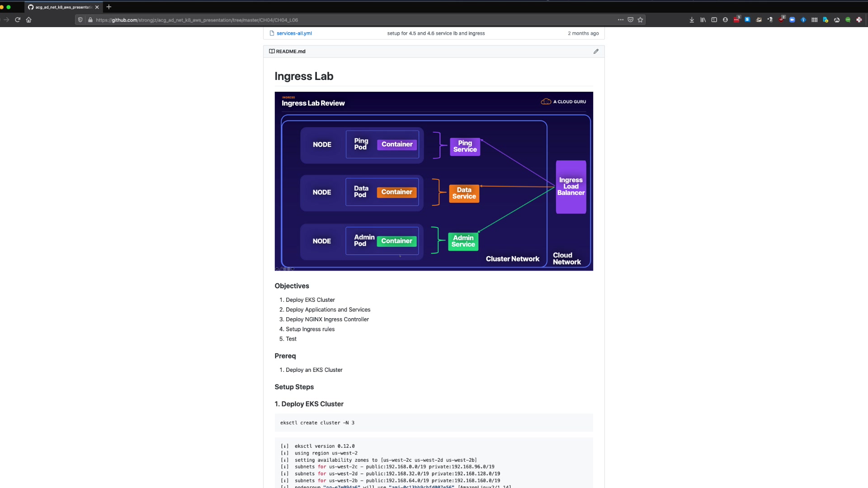
Task: Show the Library bookmarks and history icon
Action: pos(703,20)
